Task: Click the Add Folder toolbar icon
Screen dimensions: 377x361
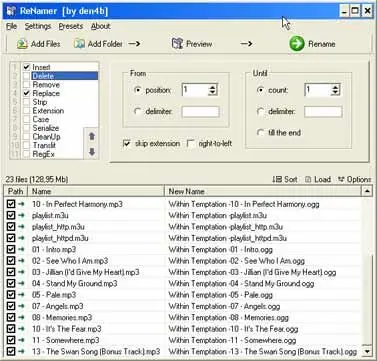Action: click(x=79, y=44)
